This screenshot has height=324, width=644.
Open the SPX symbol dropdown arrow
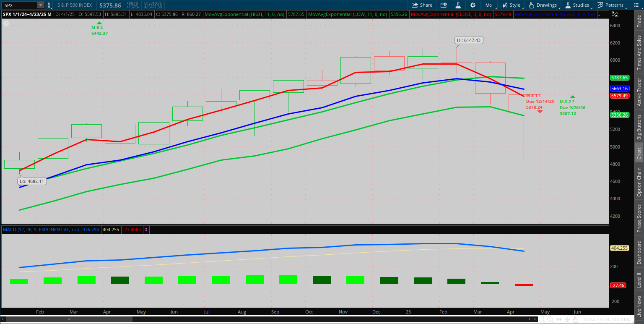point(40,5)
